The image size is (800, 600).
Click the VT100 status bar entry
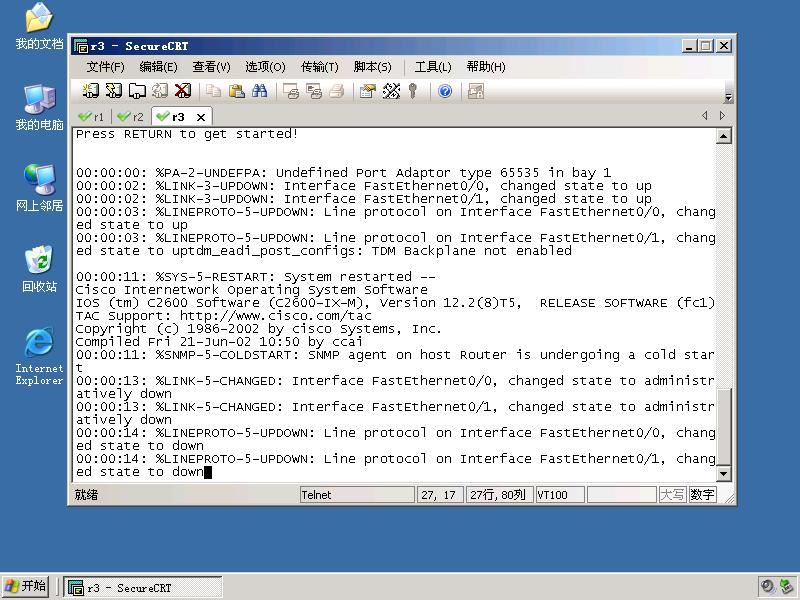click(x=559, y=494)
